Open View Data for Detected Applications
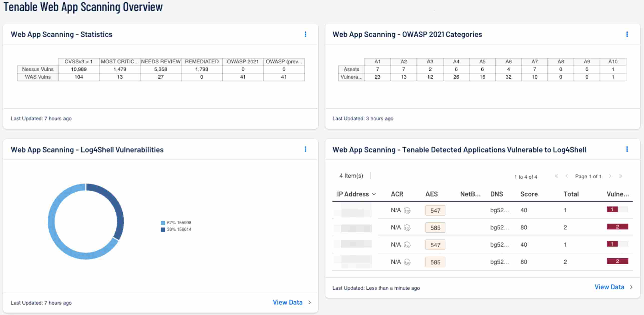This screenshot has width=644, height=315. 610,287
